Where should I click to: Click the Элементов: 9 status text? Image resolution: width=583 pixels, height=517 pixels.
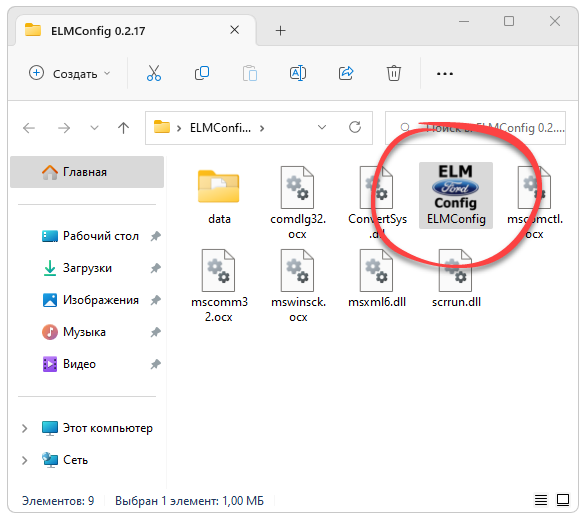coord(58,501)
